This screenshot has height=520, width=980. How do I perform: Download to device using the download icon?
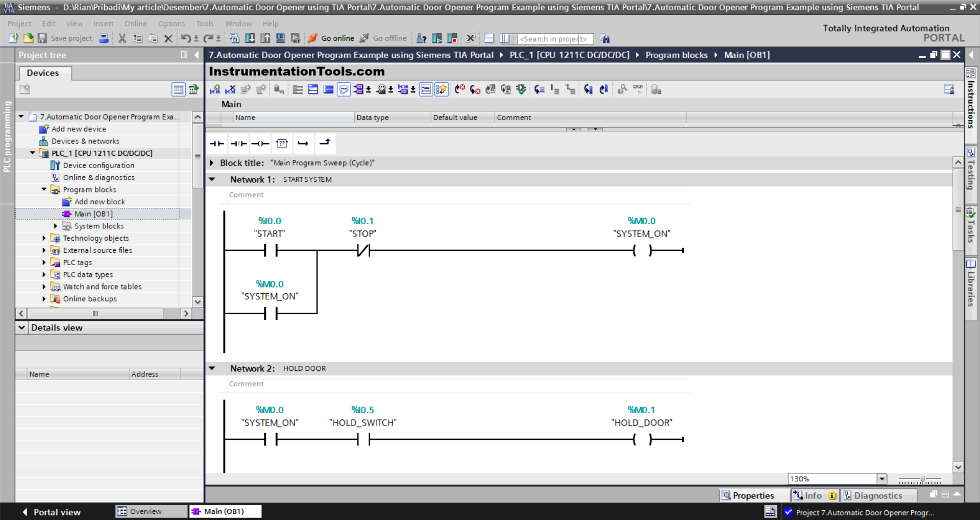pos(250,38)
